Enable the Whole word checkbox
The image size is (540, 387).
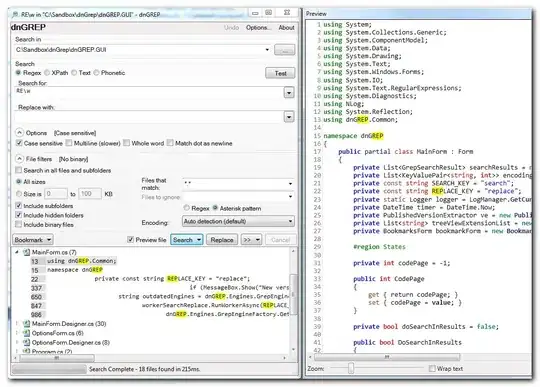point(126,143)
